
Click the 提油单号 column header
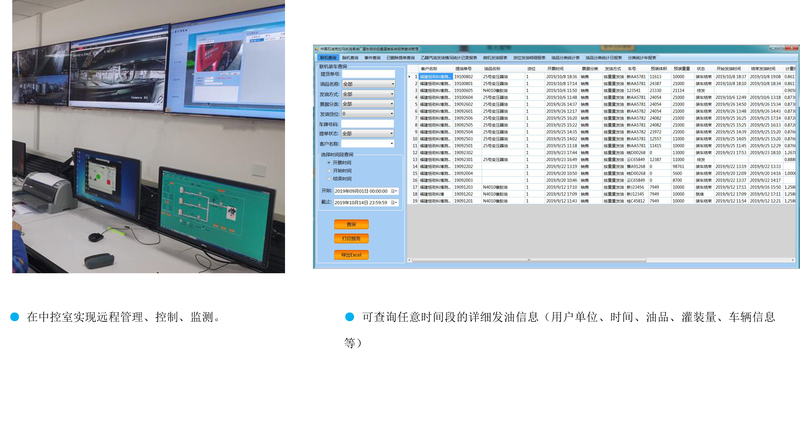click(x=467, y=68)
